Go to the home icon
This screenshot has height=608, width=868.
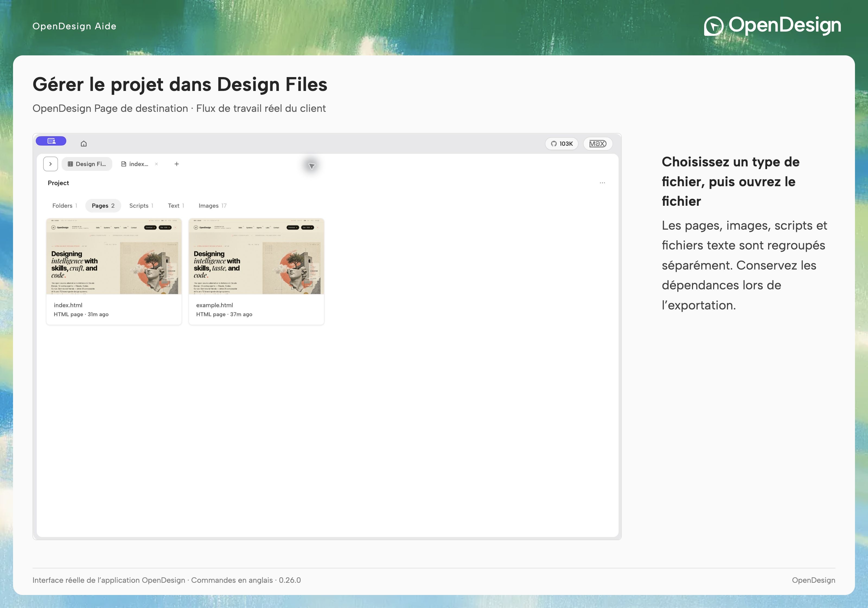(84, 143)
